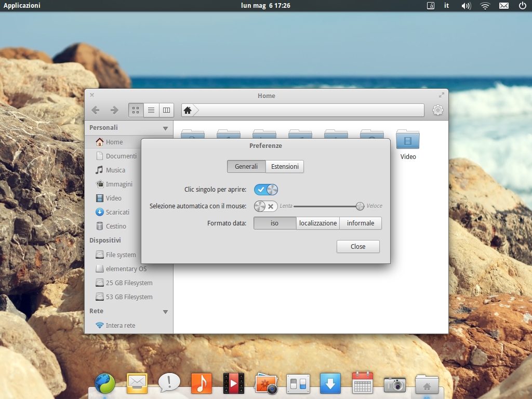Switch to the Generali tab

point(246,167)
